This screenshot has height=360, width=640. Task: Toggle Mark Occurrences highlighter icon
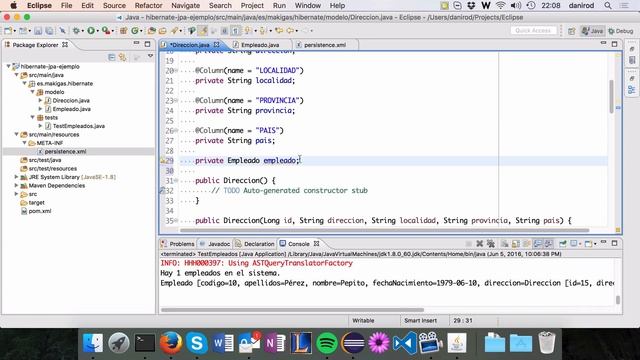tap(202, 31)
